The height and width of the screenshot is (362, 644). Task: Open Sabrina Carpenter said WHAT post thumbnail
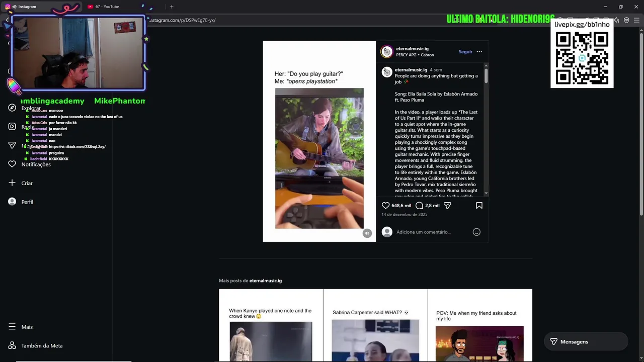pos(375,325)
